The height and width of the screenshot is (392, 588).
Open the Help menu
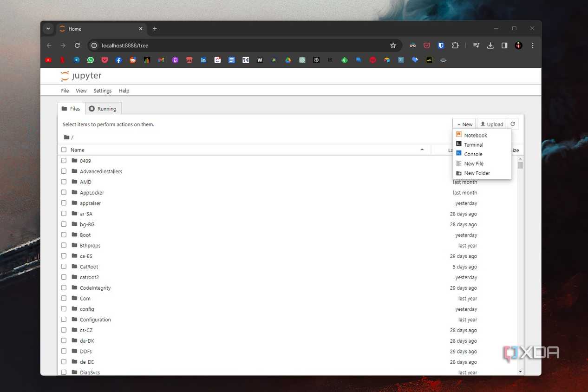pyautogui.click(x=124, y=91)
